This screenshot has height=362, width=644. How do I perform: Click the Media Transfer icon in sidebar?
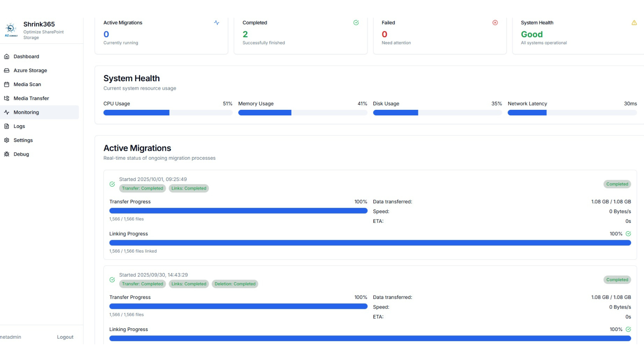click(x=6, y=98)
